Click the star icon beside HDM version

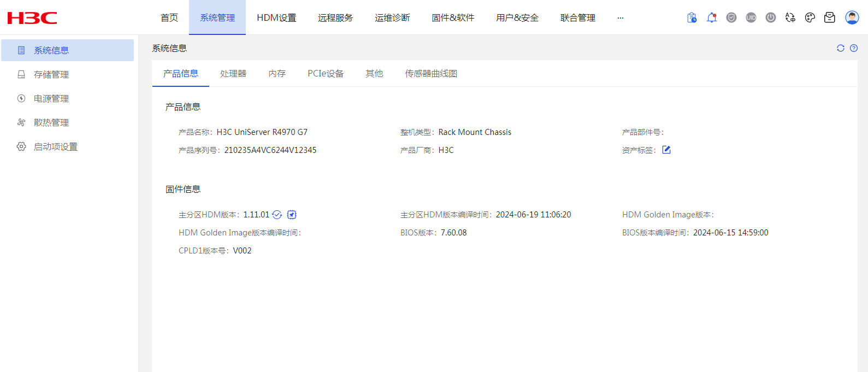[292, 215]
